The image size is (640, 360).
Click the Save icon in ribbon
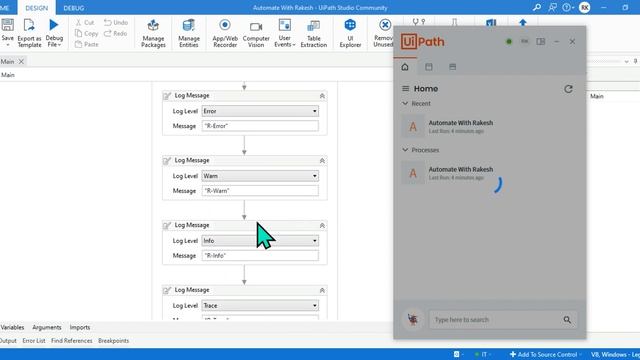pos(7,25)
